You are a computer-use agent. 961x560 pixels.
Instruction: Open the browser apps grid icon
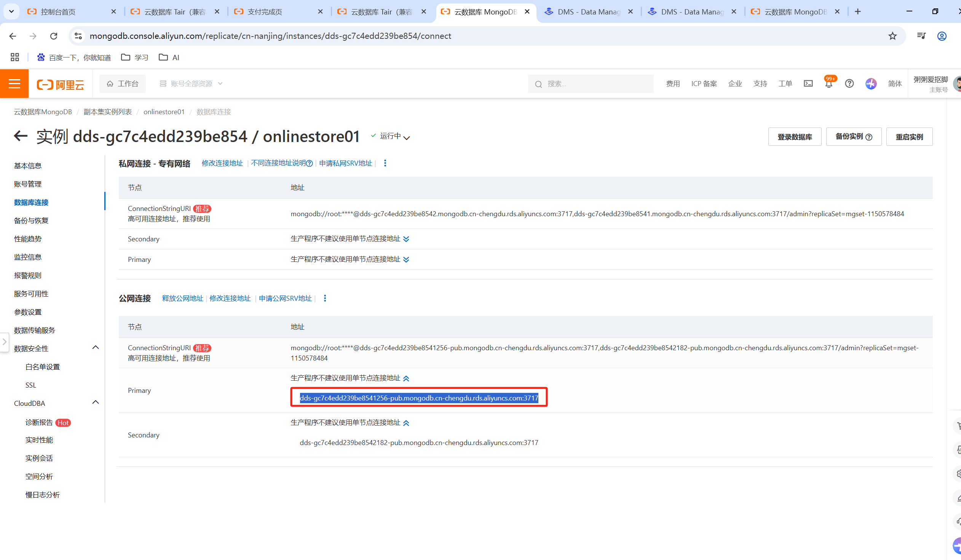point(14,57)
